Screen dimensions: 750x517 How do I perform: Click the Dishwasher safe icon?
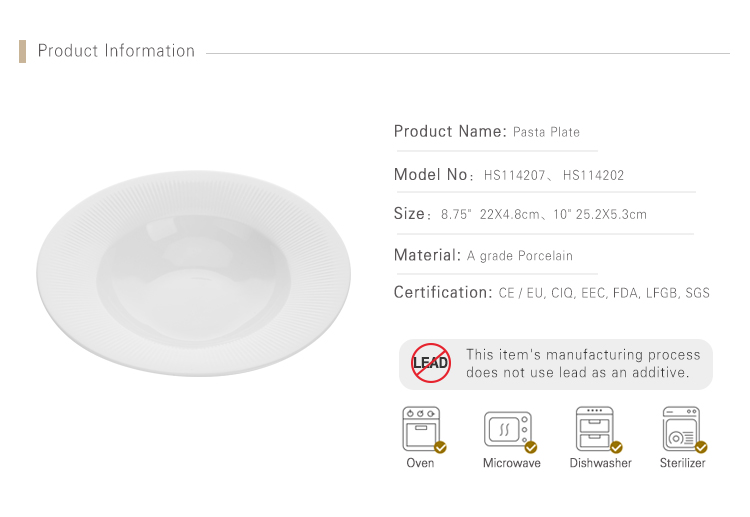point(595,429)
